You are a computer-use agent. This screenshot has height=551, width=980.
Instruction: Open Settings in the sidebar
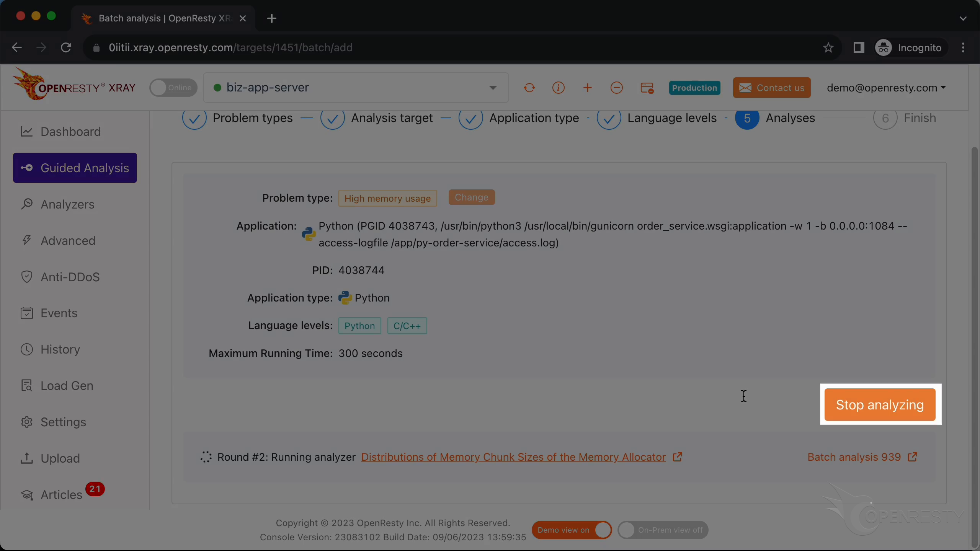click(x=75, y=422)
